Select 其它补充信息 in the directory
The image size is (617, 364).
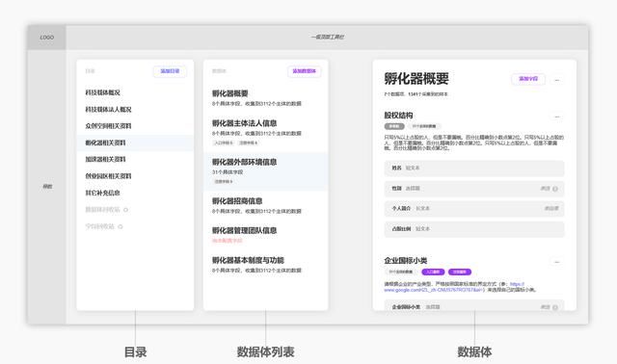point(103,193)
